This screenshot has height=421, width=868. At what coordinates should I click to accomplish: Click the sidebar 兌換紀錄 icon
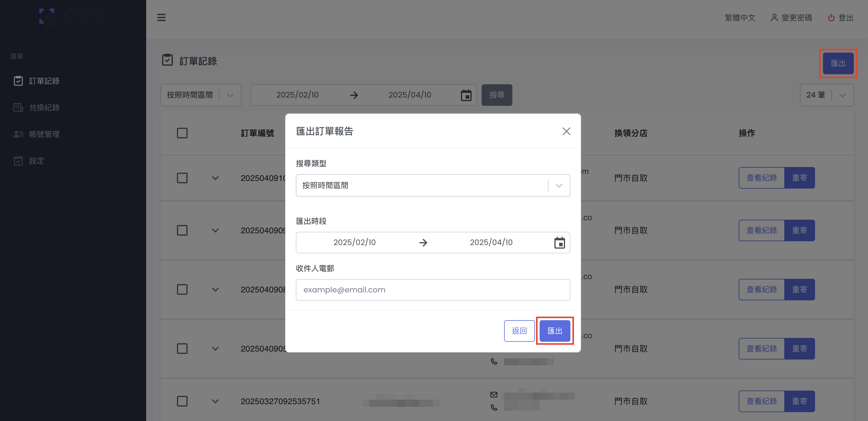[x=18, y=107]
